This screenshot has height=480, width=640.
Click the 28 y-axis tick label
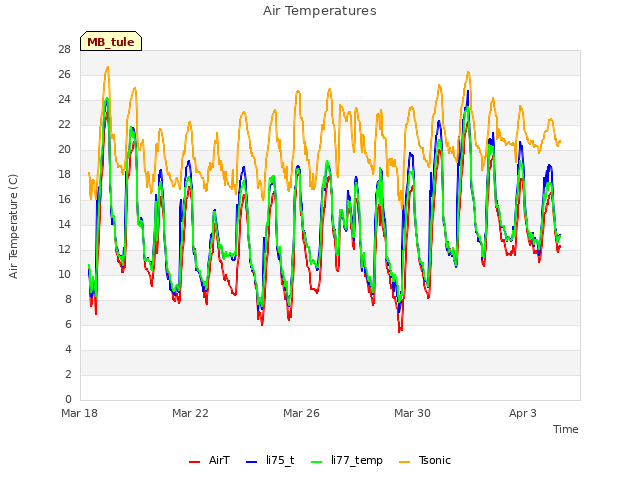64,49
